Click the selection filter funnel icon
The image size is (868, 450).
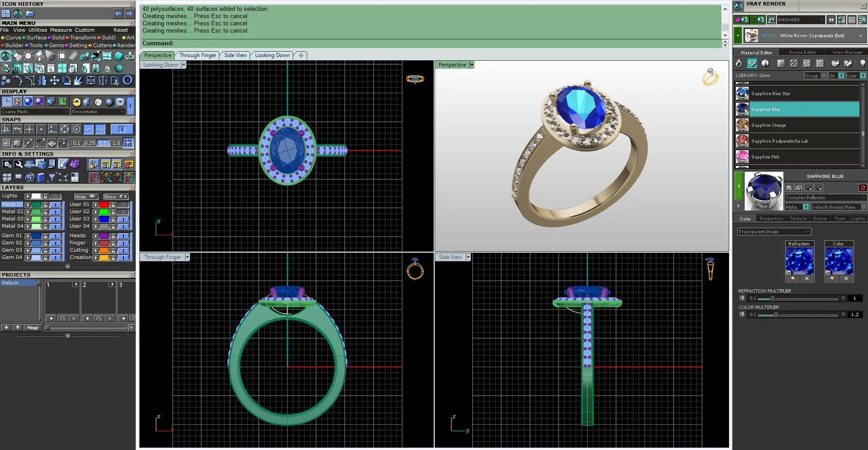[x=52, y=177]
